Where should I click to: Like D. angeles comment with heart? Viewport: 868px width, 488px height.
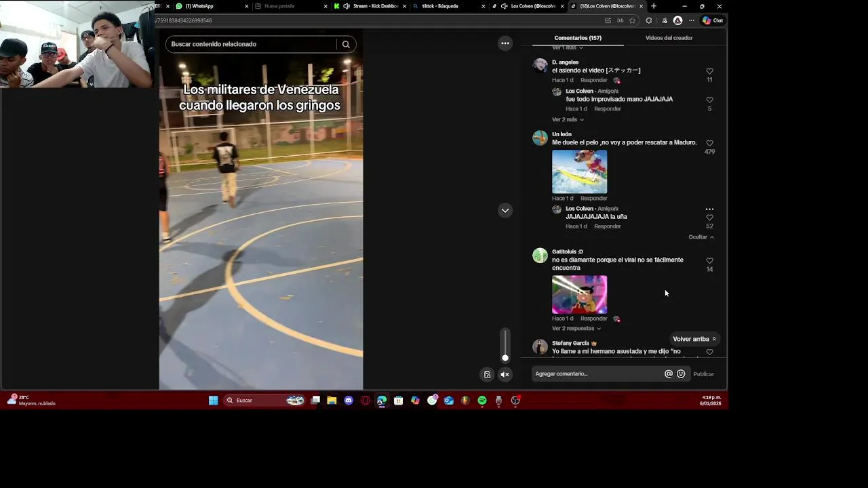point(710,71)
